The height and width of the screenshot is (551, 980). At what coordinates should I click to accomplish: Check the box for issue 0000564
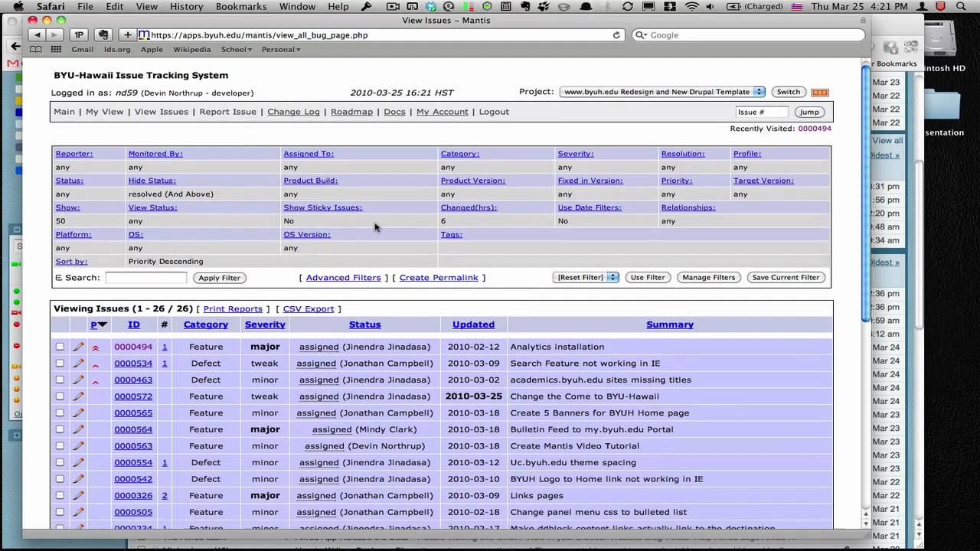click(x=60, y=429)
